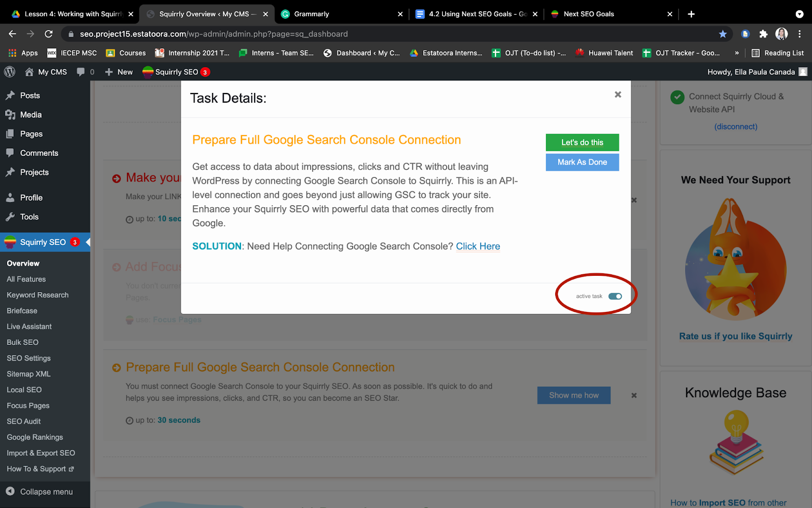Close the Task Details dialog

click(x=618, y=94)
